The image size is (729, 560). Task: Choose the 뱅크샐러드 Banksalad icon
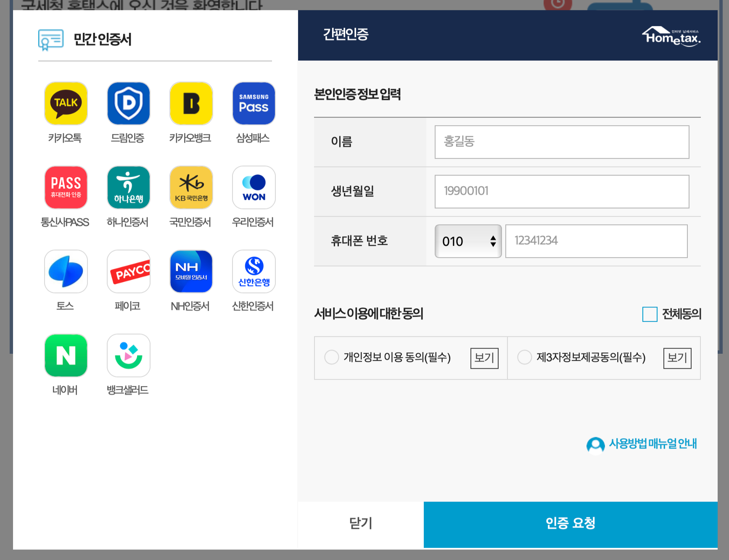(129, 355)
